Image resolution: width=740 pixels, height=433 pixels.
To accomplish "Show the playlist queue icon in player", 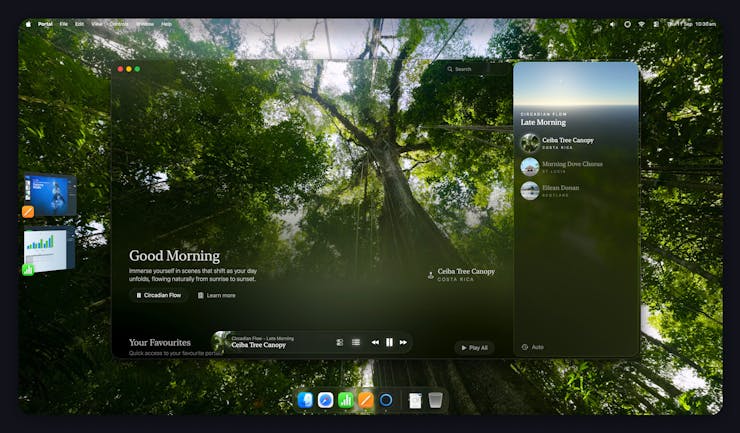I will pos(356,342).
